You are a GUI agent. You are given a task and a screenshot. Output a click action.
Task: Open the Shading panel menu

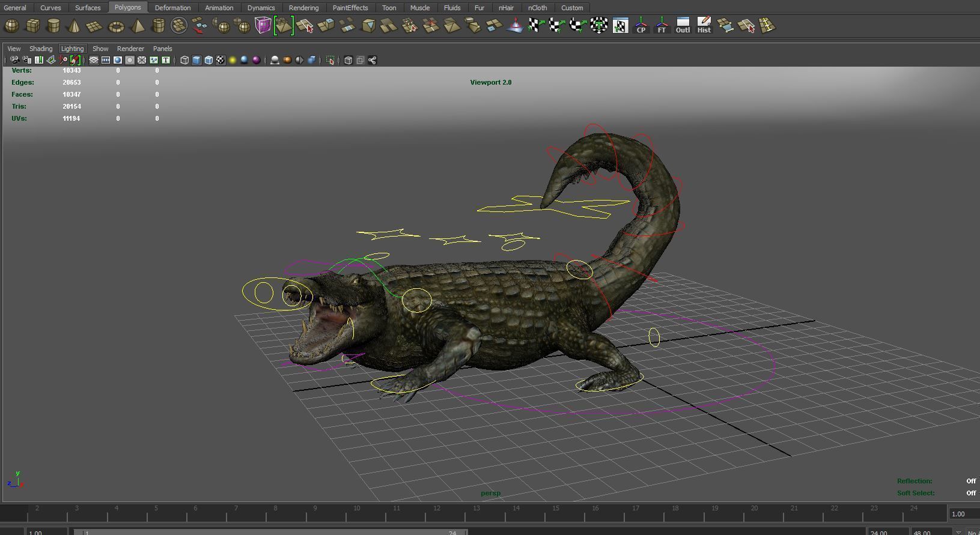[x=41, y=49]
